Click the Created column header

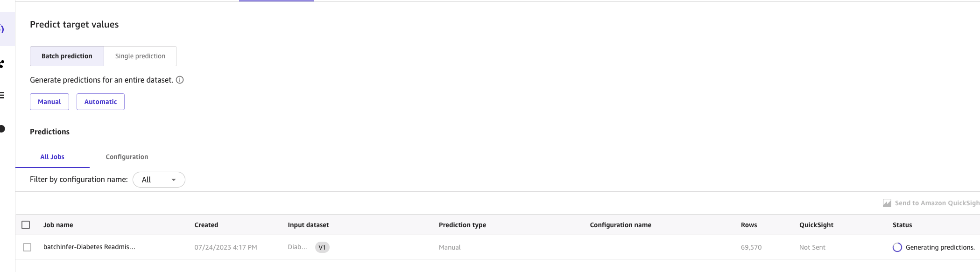click(x=206, y=225)
